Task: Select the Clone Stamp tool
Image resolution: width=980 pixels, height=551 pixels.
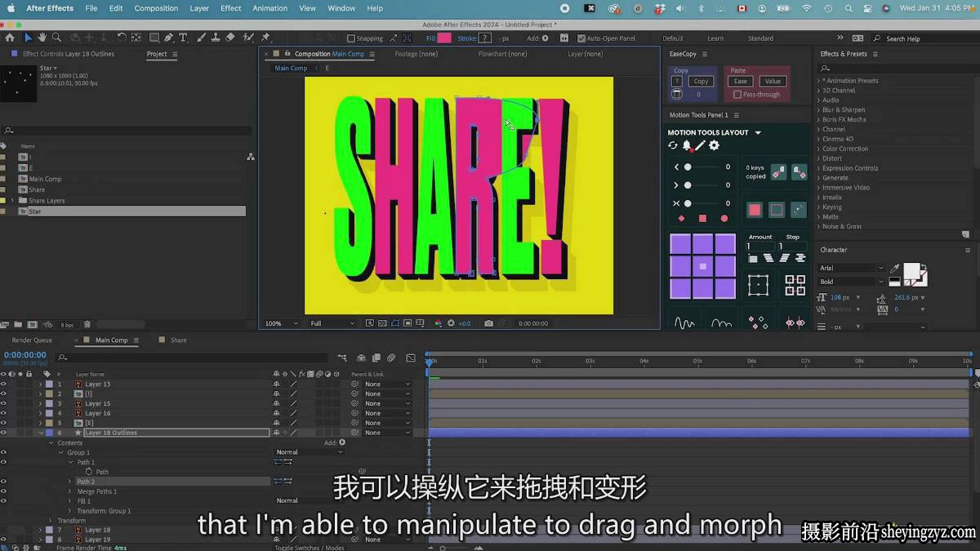Action: pos(216,38)
